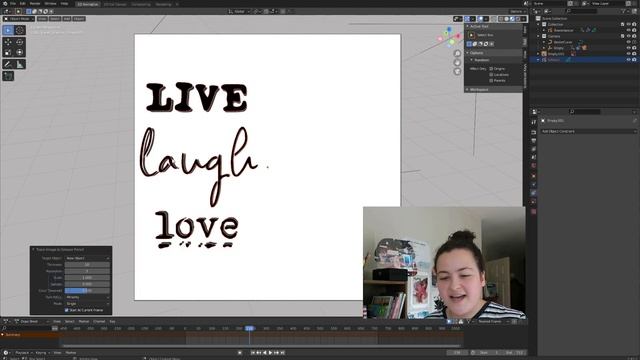Click the play animation button

point(270,353)
